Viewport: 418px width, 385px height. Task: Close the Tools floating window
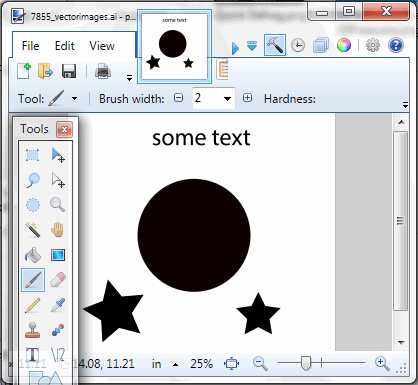tap(64, 129)
